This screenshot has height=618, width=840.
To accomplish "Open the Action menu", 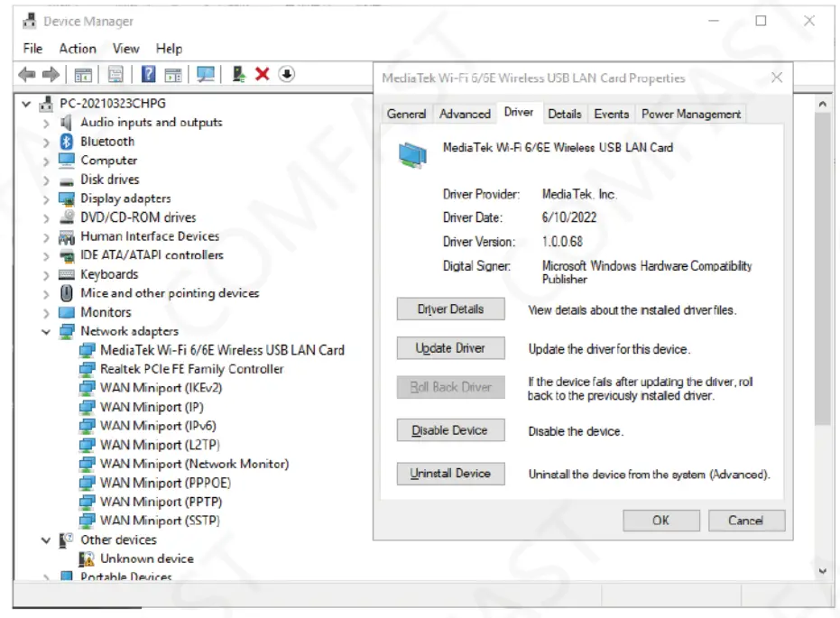I will [x=78, y=48].
